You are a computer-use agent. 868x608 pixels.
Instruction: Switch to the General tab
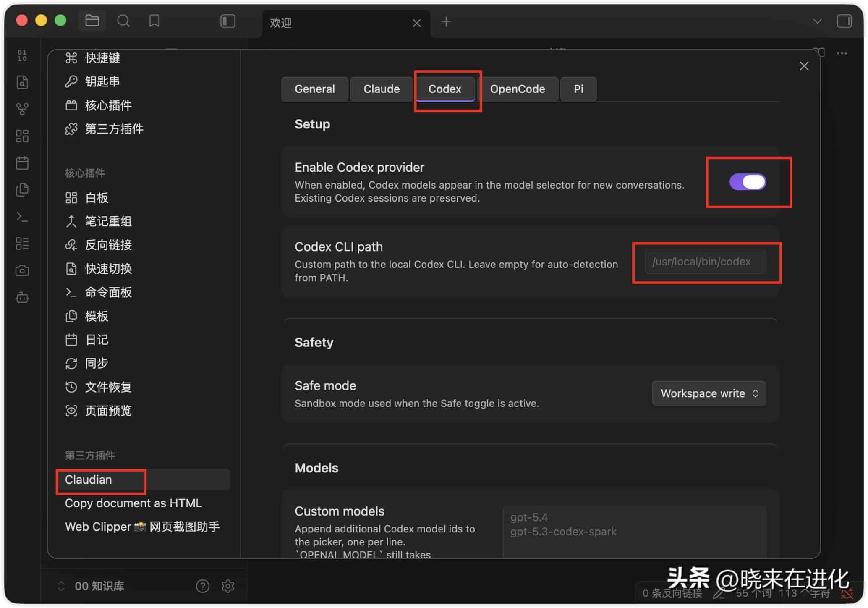click(x=315, y=89)
